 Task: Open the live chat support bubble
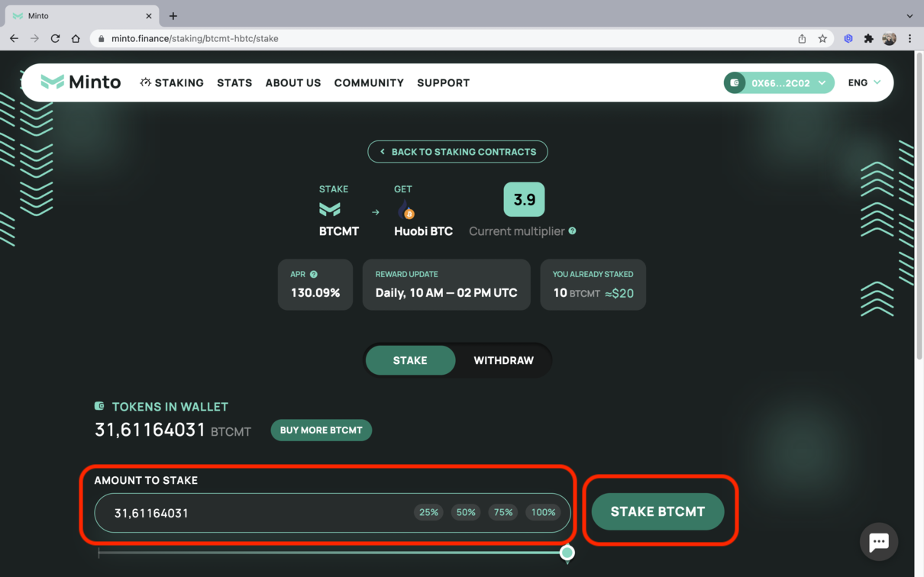pyautogui.click(x=878, y=541)
